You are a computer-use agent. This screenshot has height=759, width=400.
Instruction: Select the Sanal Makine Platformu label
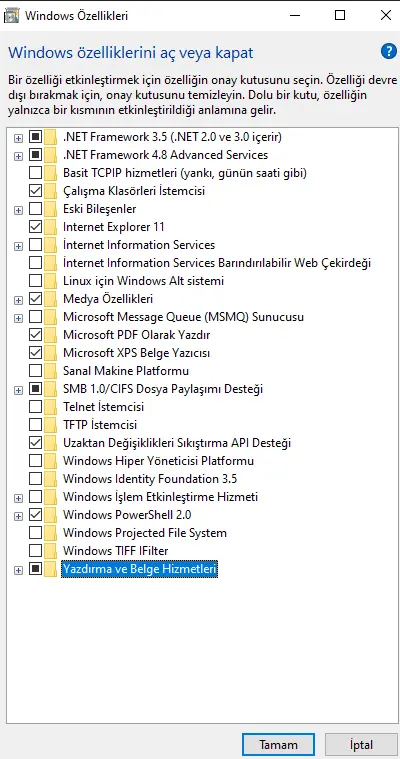point(126,371)
